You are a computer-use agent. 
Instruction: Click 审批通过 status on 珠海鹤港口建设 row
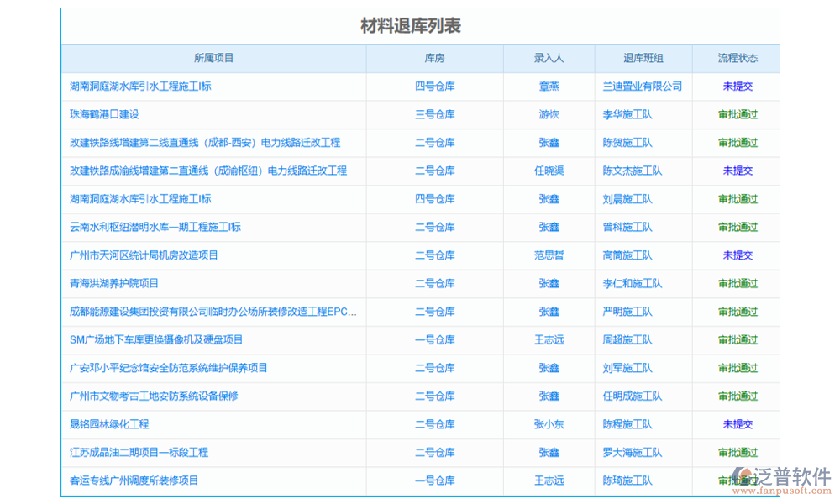[x=737, y=115]
